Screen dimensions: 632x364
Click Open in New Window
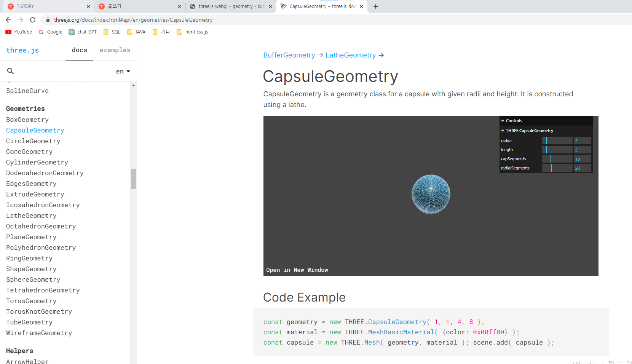tap(297, 270)
